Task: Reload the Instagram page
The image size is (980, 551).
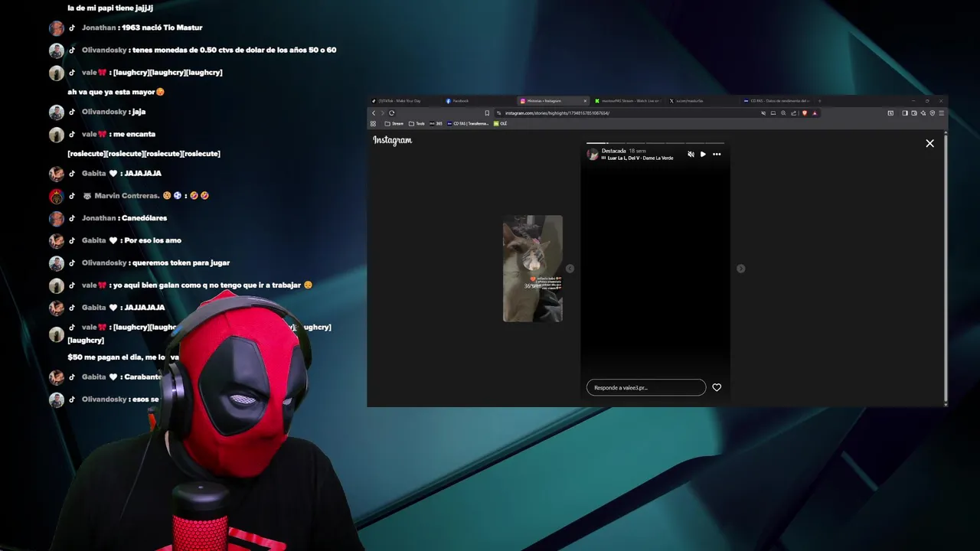Action: pos(392,113)
